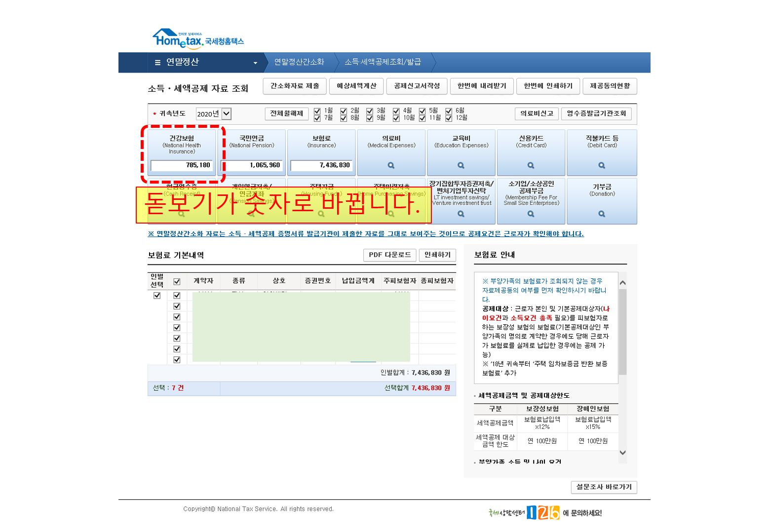
Task: Click the scroll-down arrow in 보험료 안내
Action: (622, 453)
